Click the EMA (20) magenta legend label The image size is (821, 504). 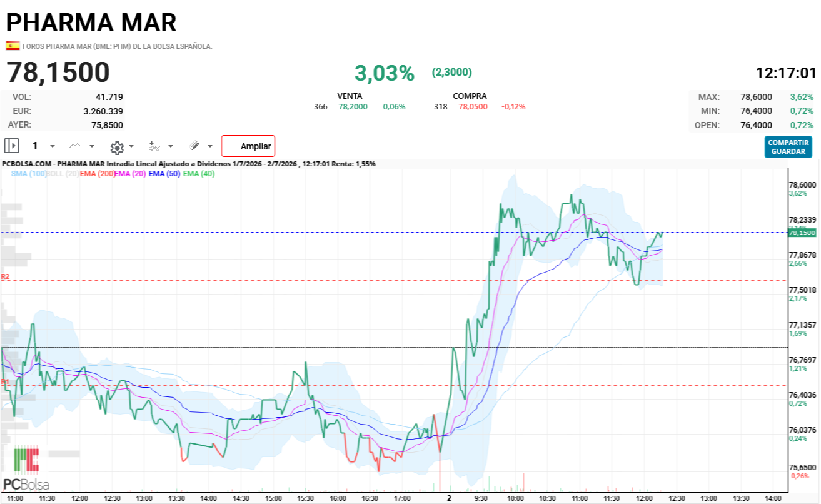pyautogui.click(x=131, y=174)
